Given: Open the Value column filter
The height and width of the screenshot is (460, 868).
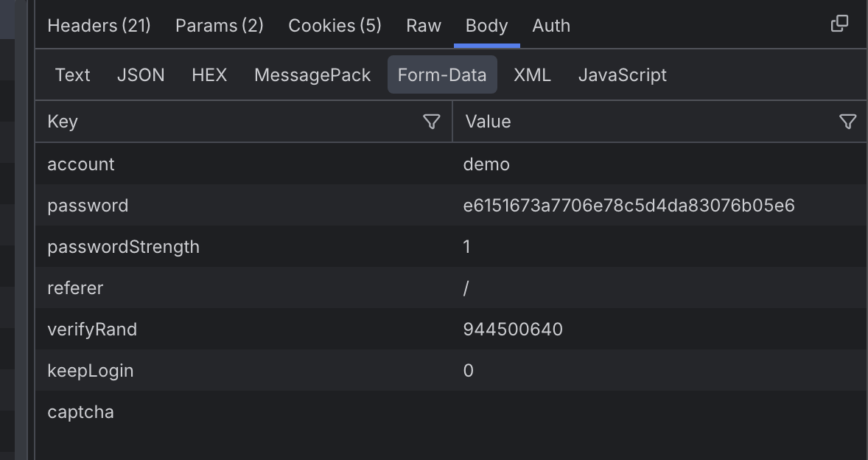Looking at the screenshot, I should pos(847,122).
